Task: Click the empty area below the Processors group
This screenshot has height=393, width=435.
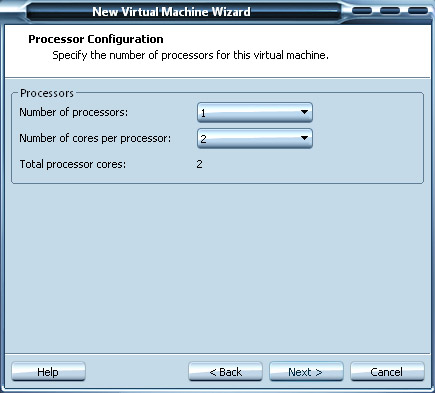Action: pyautogui.click(x=217, y=267)
